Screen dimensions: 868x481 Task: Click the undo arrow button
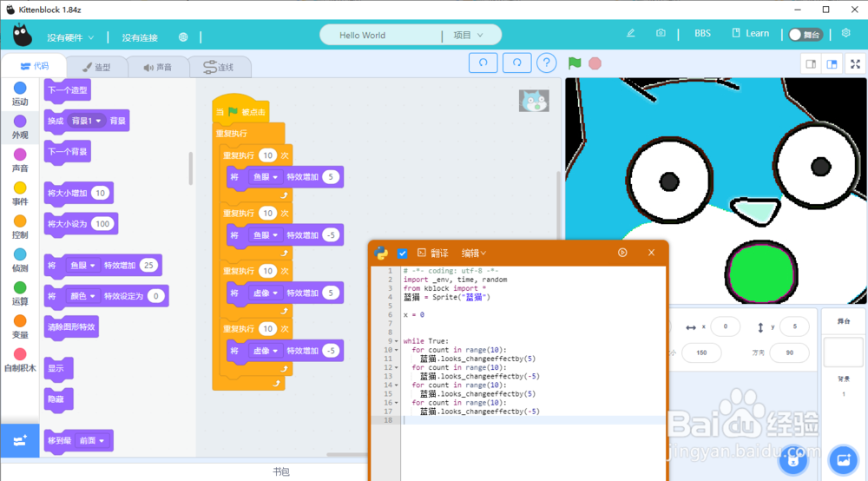point(483,63)
